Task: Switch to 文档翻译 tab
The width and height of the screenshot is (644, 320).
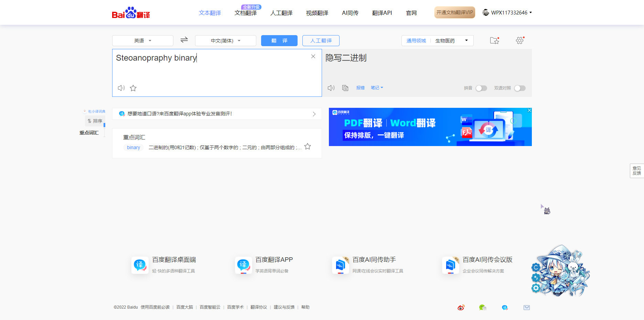Action: click(x=246, y=13)
